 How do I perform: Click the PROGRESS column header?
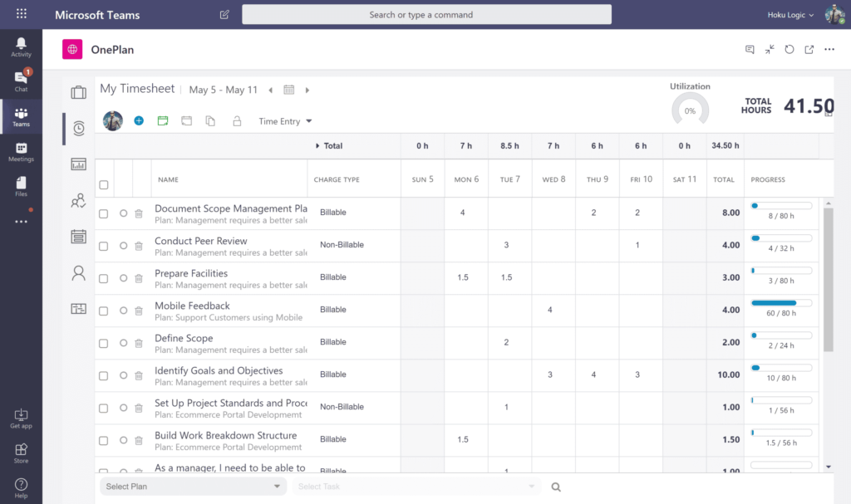(x=768, y=179)
